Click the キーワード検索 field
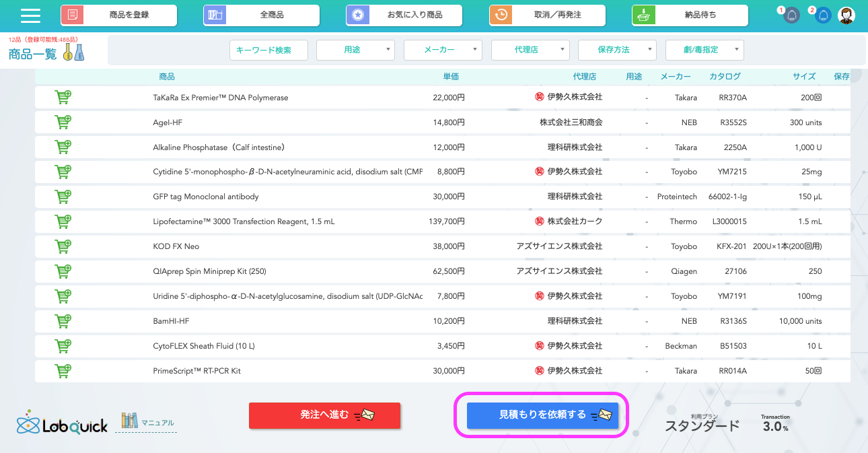This screenshot has height=453, width=868. (268, 50)
